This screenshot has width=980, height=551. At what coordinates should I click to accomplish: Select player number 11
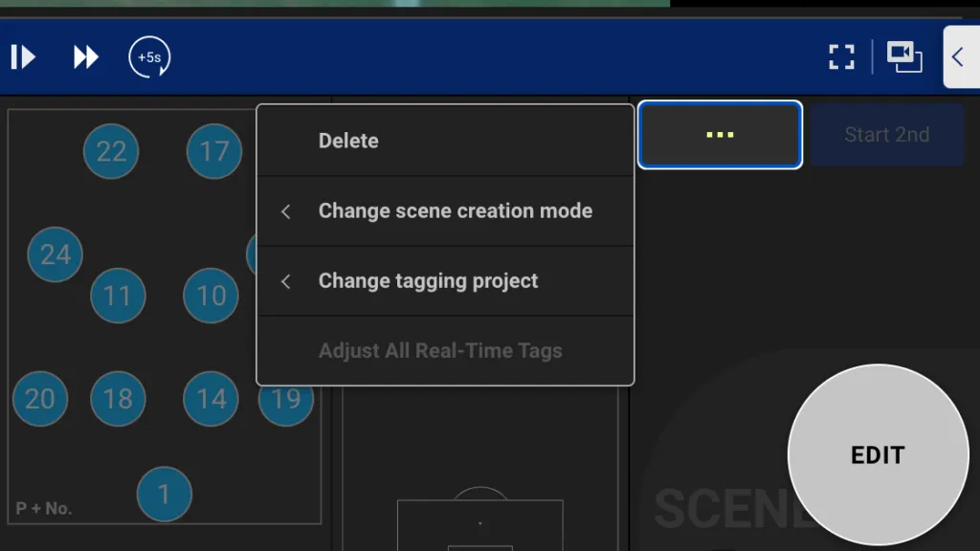[x=118, y=296]
